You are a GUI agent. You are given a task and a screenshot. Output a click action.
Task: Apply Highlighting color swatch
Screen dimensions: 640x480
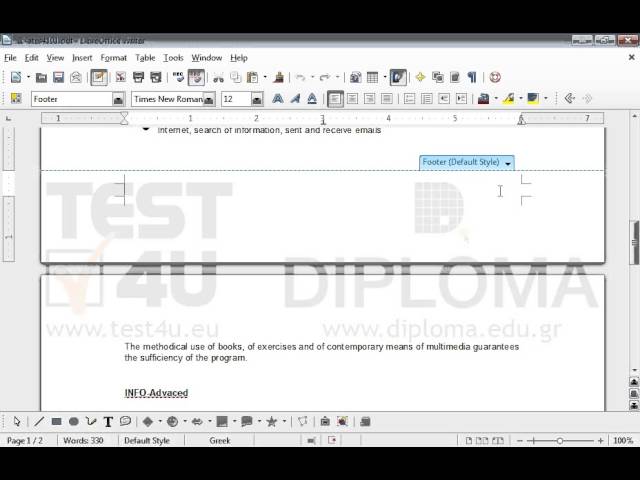tap(509, 99)
